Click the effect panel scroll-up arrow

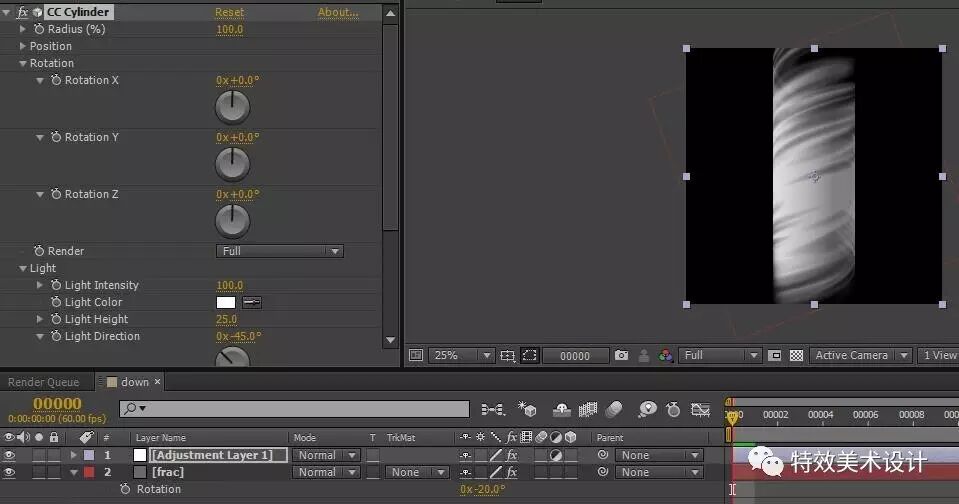click(390, 13)
